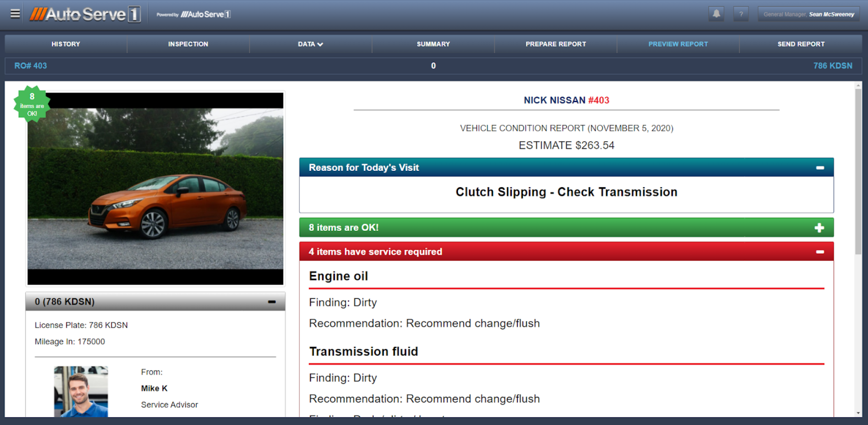The width and height of the screenshot is (868, 425).
Task: Click the AutoServe1 logo
Action: (85, 14)
